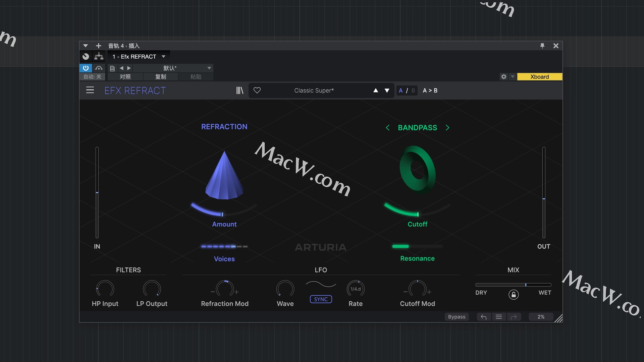This screenshot has width=644, height=362.
Task: Toggle LFO SYNC button
Action: [321, 299]
